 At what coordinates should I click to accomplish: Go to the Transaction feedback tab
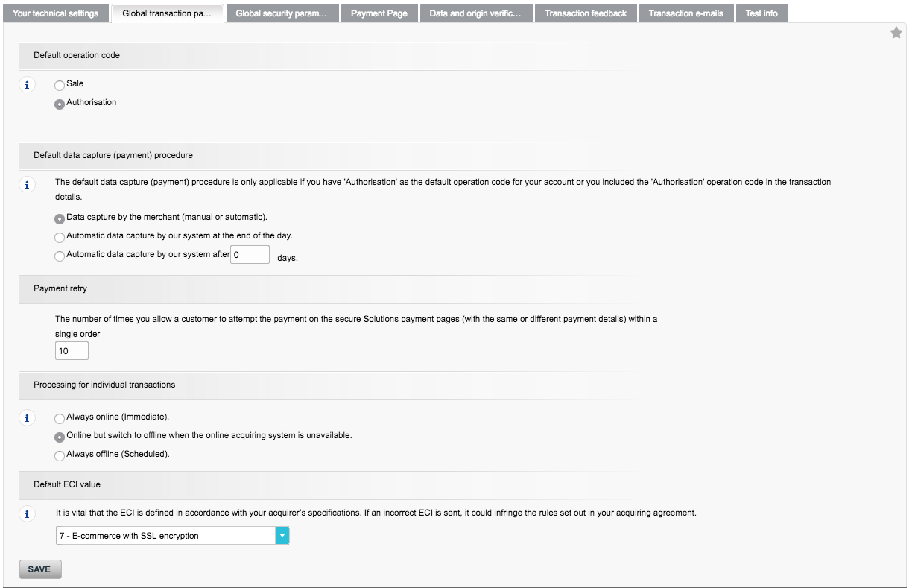tap(586, 13)
